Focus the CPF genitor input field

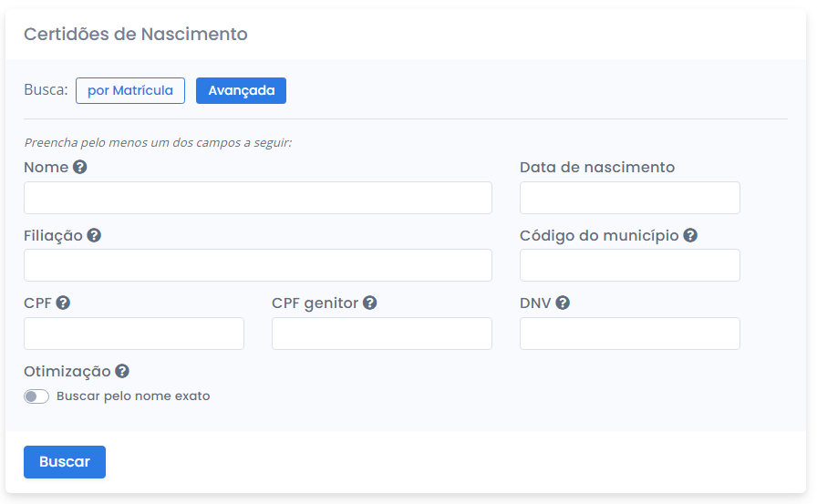tap(381, 334)
